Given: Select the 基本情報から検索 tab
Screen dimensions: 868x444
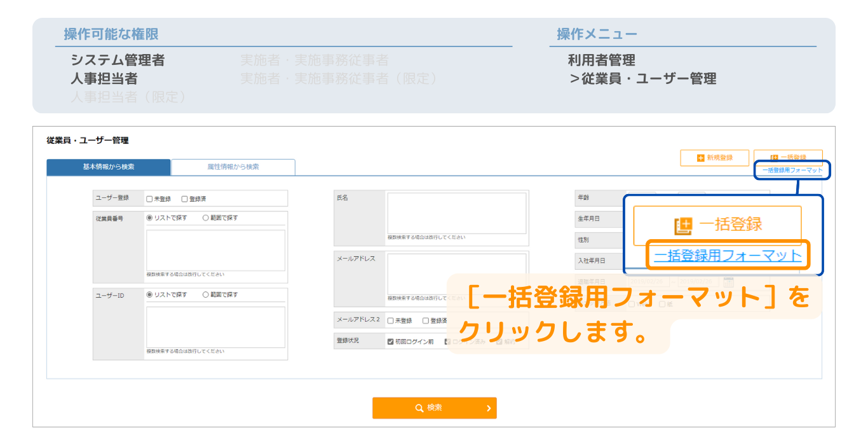Looking at the screenshot, I should tap(109, 167).
